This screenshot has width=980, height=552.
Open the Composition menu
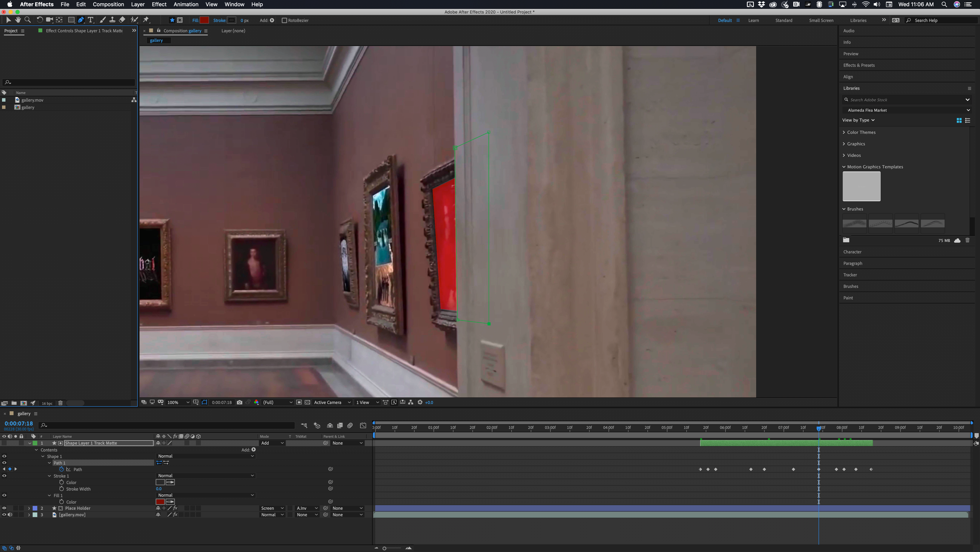pos(108,4)
